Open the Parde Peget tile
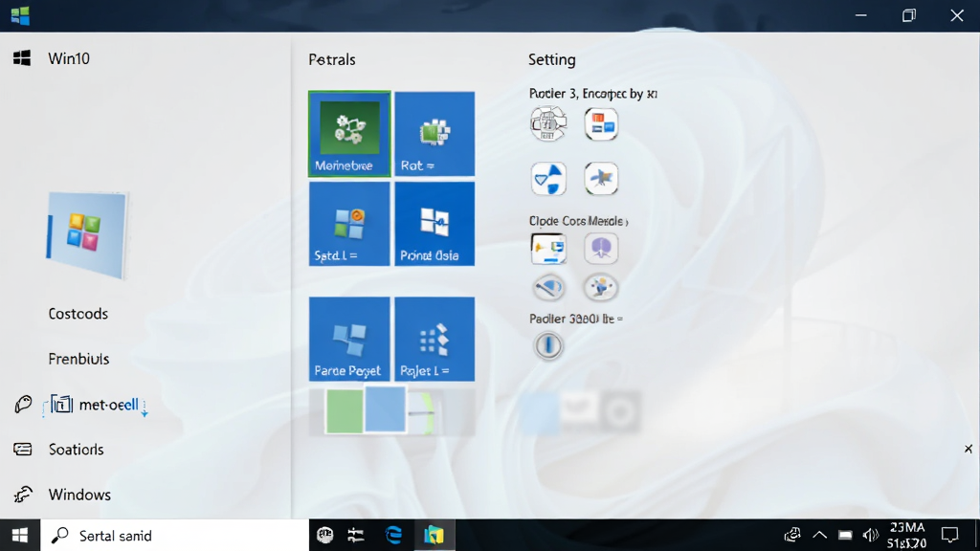The height and width of the screenshot is (551, 980). pyautogui.click(x=349, y=339)
